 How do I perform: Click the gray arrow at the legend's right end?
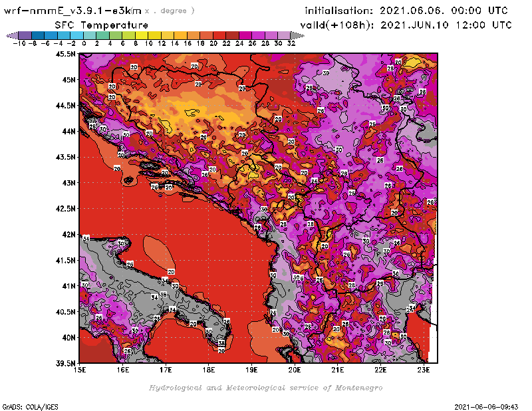coord(297,35)
